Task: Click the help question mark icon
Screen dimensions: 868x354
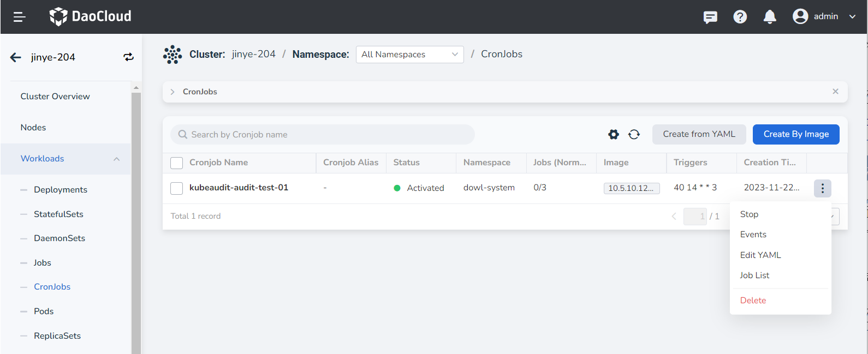Action: coord(740,17)
